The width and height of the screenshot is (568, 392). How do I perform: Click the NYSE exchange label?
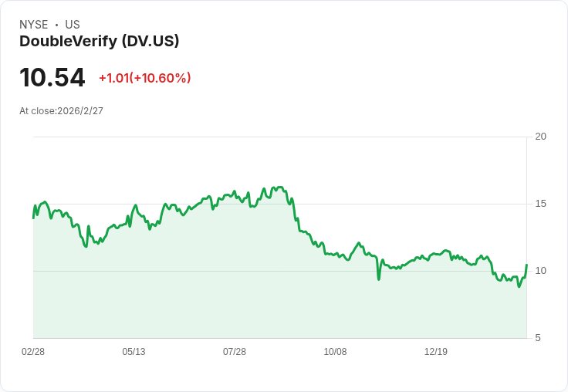click(34, 25)
